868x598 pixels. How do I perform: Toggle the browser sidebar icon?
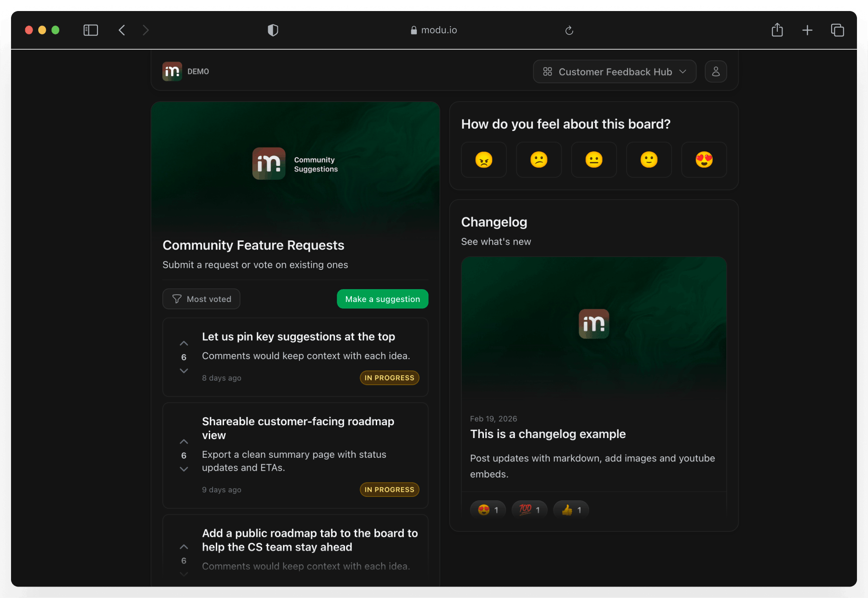[x=91, y=30]
